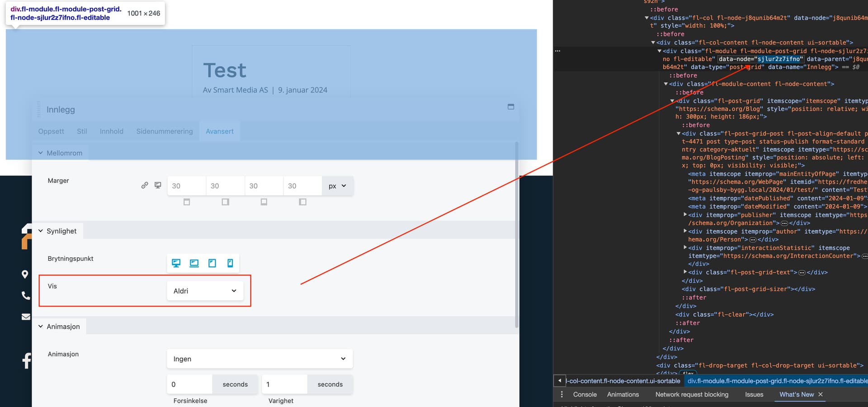The width and height of the screenshot is (868, 407).
Task: Click the panel window icon in Innlegg header
Action: (511, 107)
